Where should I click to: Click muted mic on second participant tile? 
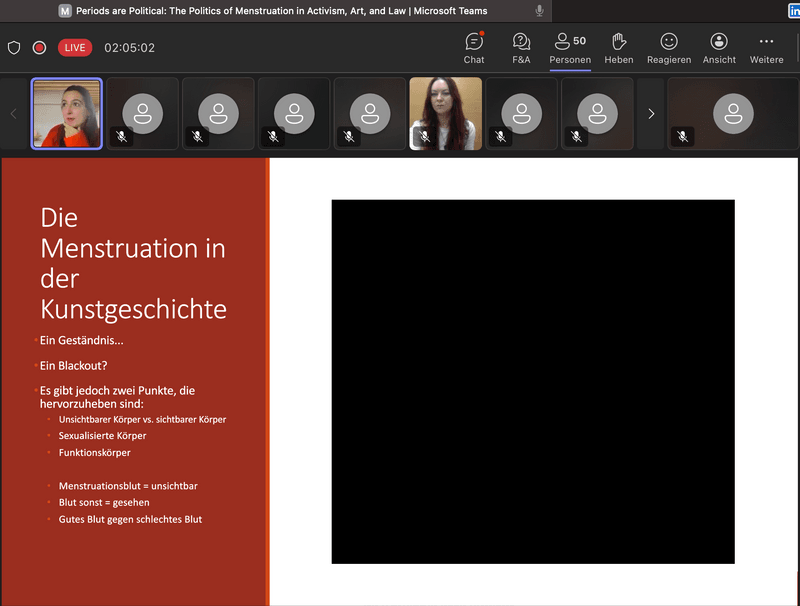122,136
